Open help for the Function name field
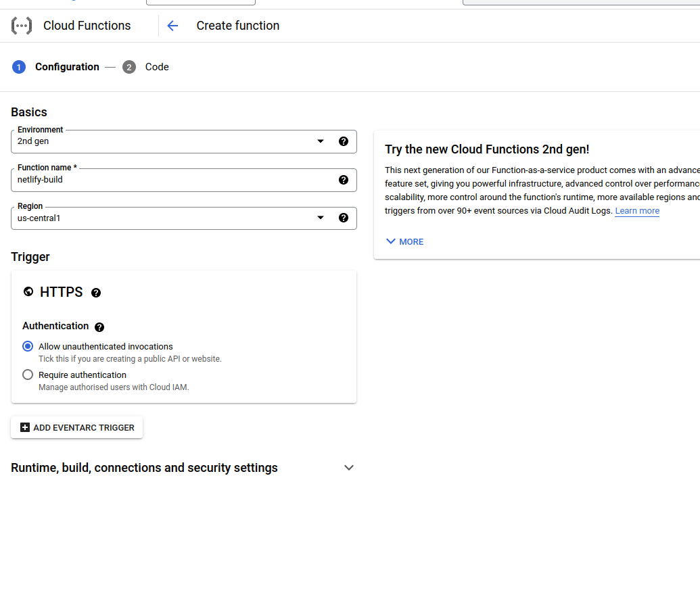The height and width of the screenshot is (599, 700). tap(344, 180)
